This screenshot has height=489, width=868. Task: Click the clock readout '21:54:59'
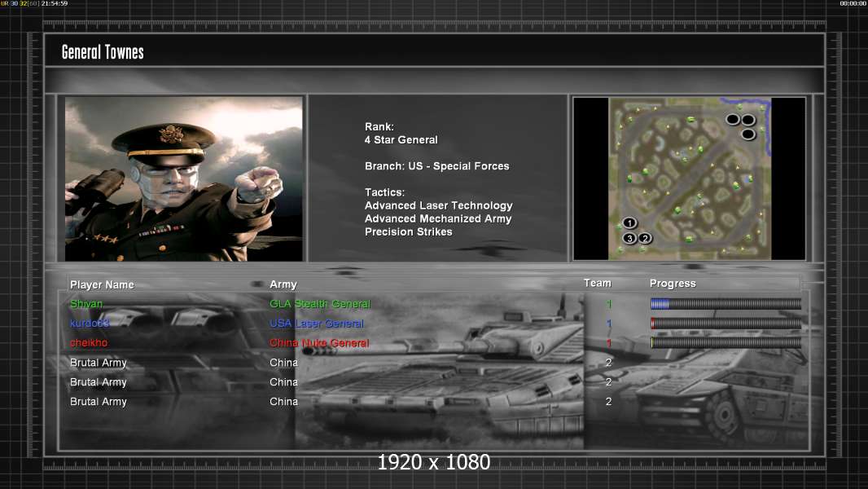tap(55, 3)
